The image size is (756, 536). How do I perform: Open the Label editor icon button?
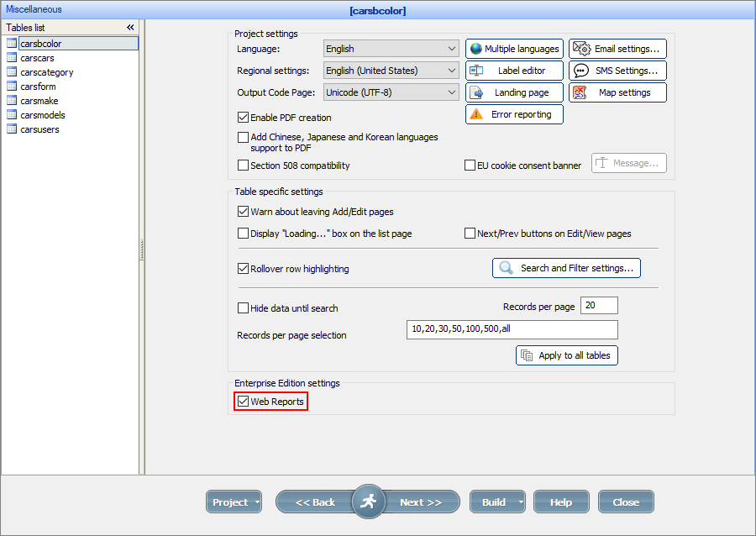[475, 71]
